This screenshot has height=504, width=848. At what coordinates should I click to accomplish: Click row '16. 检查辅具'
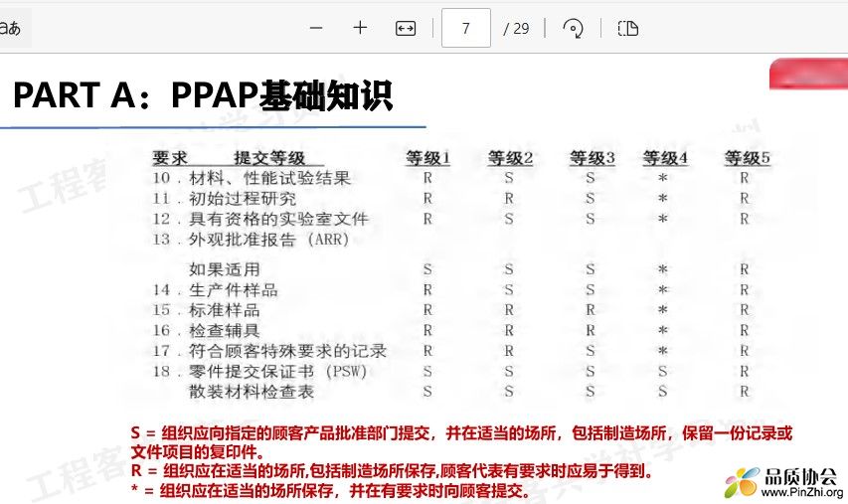tap(206, 330)
